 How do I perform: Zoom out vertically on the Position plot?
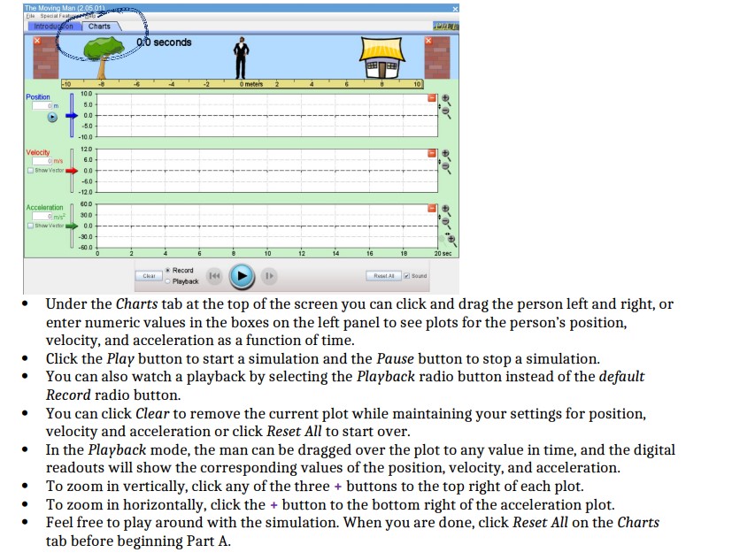(445, 111)
